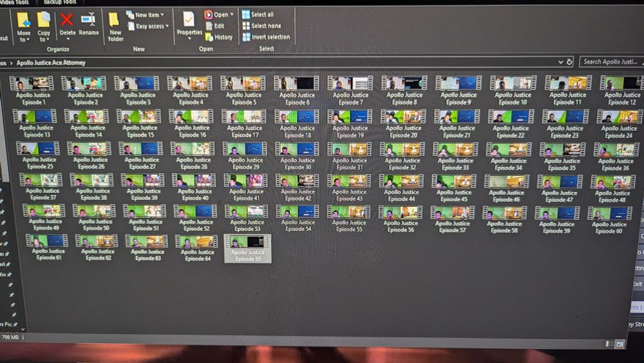Image resolution: width=644 pixels, height=363 pixels.
Task: Select the Apollo Justice Episode 13 video
Action: [35, 123]
